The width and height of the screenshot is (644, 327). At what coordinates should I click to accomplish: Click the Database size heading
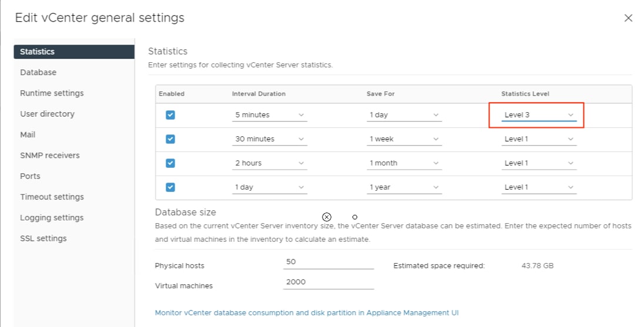(185, 212)
